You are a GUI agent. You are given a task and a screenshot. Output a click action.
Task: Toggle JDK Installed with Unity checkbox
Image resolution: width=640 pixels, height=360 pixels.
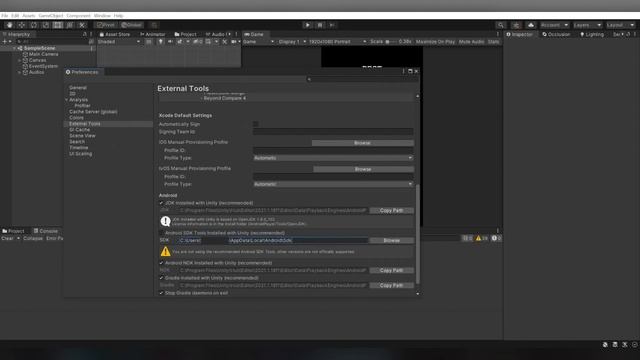[x=161, y=203]
